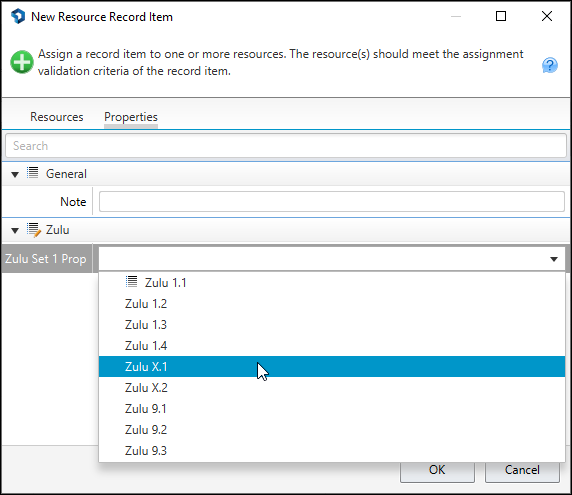This screenshot has width=572, height=495.
Task: Click the OK button
Action: 437,471
